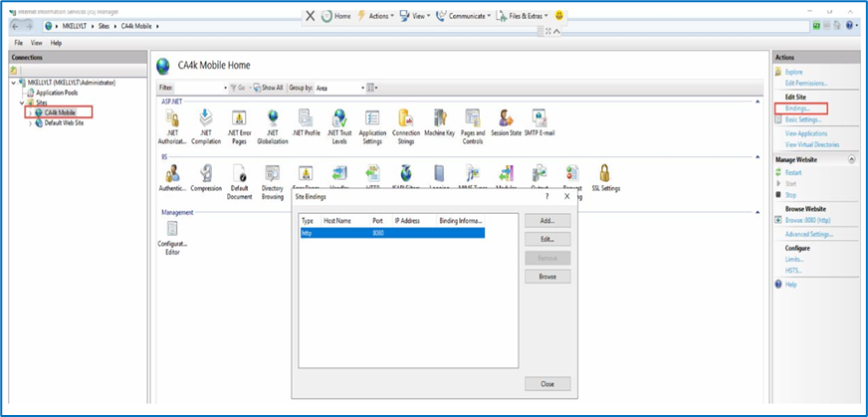This screenshot has width=868, height=417.
Task: Collapse the ASP.NET group
Action: coord(758,102)
